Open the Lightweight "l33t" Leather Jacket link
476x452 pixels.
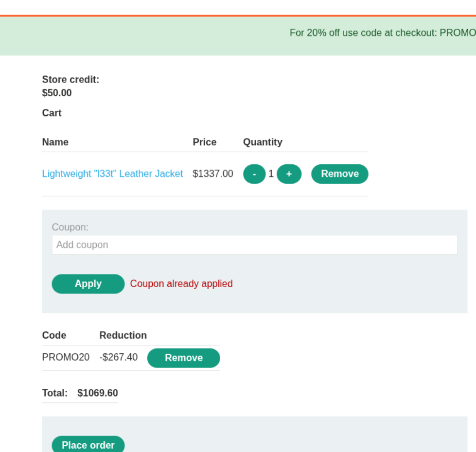(x=112, y=174)
